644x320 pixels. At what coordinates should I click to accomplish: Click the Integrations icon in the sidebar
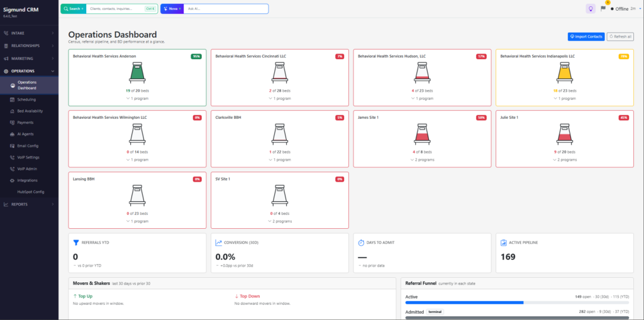13,180
